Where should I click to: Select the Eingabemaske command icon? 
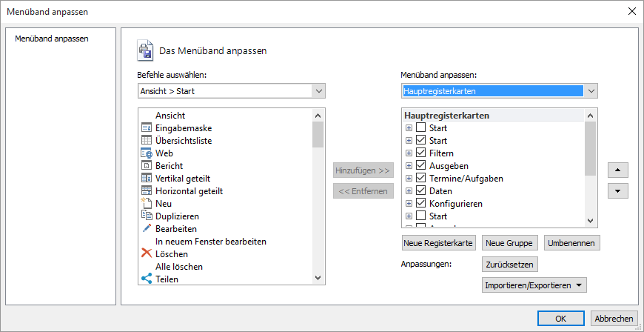(x=146, y=128)
